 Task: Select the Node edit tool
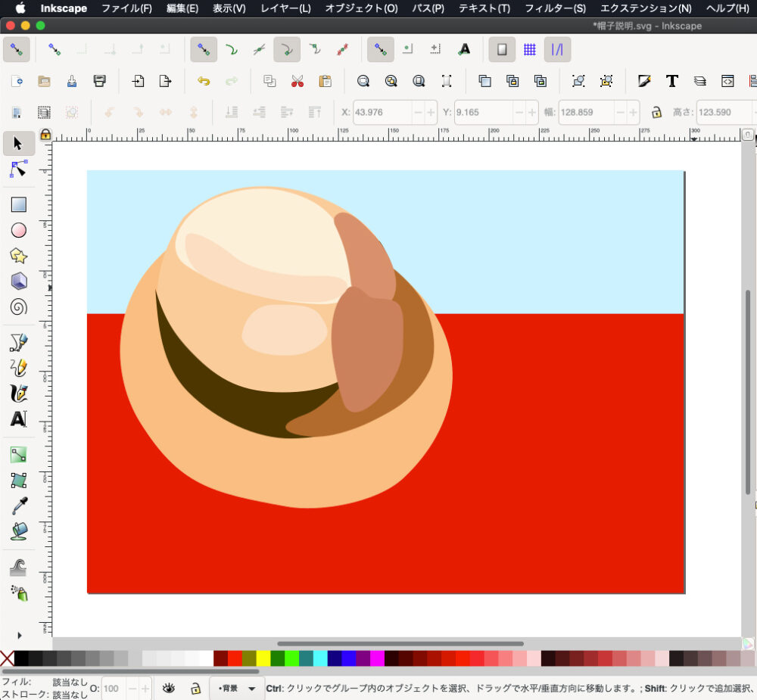click(19, 169)
